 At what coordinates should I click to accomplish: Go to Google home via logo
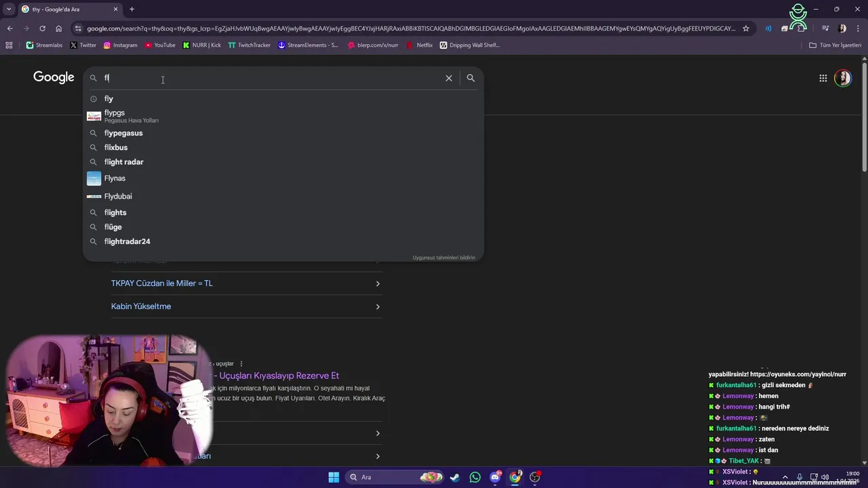click(54, 77)
